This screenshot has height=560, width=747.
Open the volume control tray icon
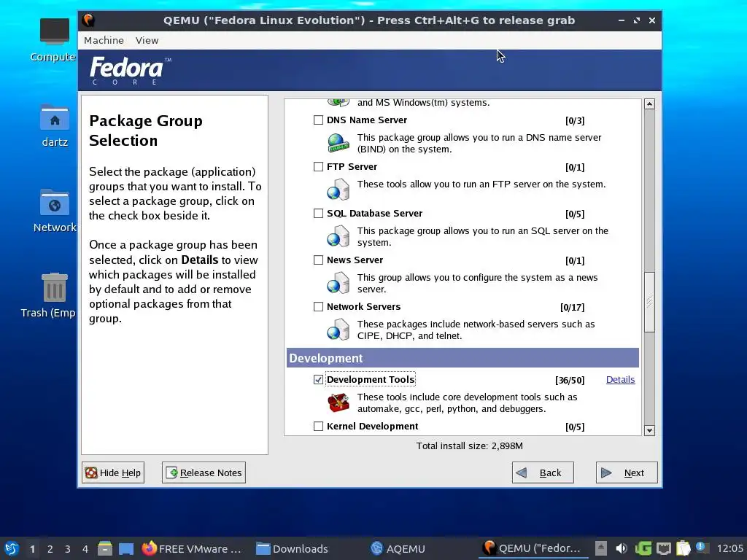click(x=622, y=548)
